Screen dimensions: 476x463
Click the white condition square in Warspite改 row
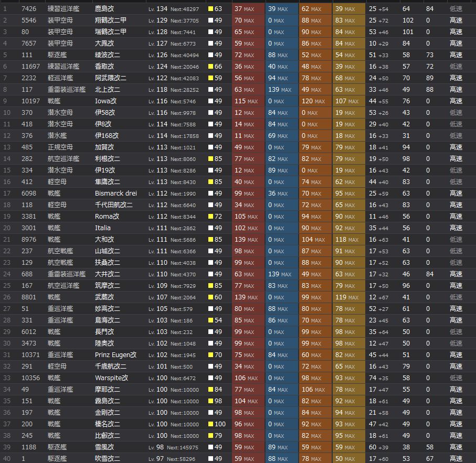point(210,378)
